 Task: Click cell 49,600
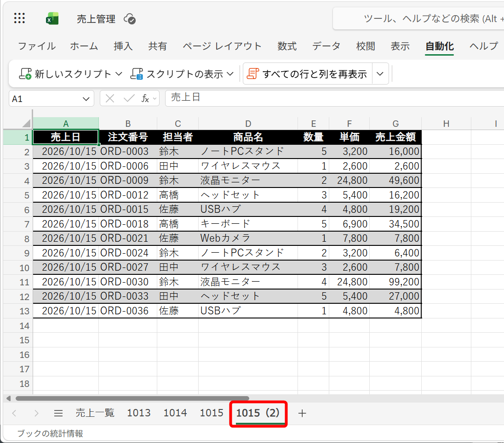[395, 180]
